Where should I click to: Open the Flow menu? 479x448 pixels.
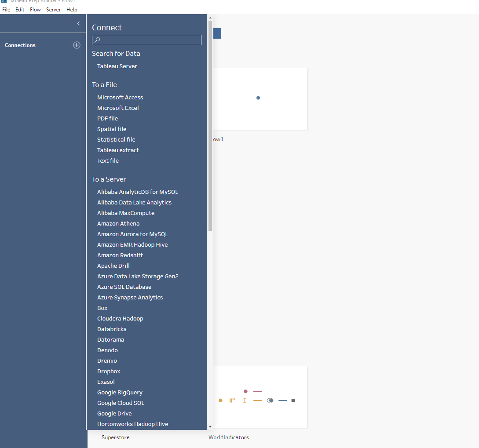click(35, 10)
